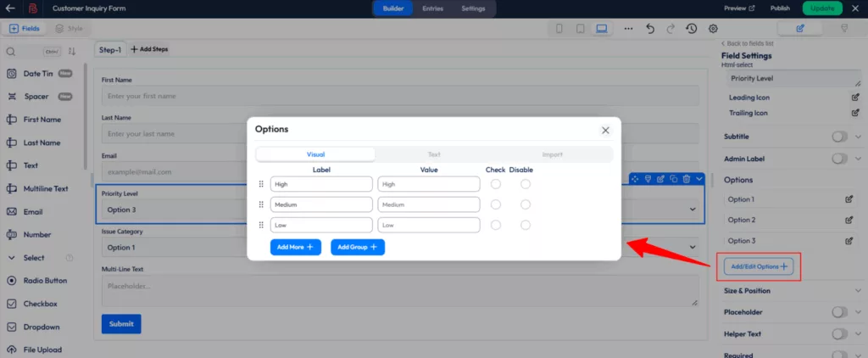868x358 pixels.
Task: Open the Entries tab
Action: point(432,8)
